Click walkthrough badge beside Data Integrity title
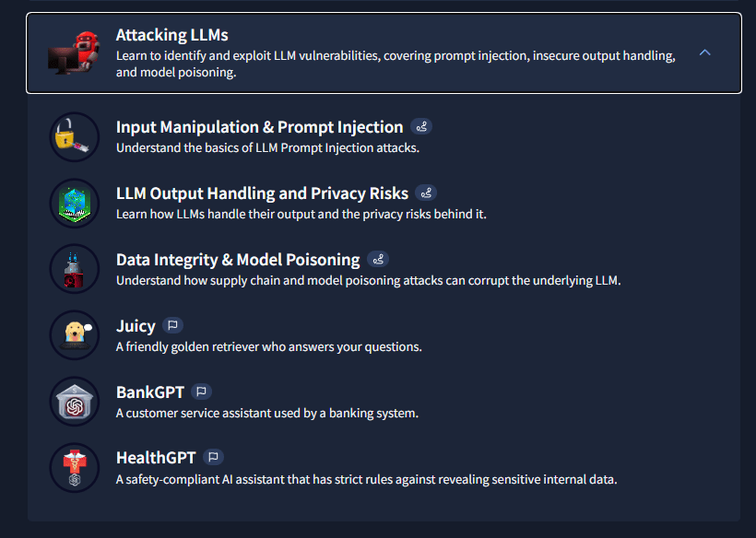 pos(378,260)
